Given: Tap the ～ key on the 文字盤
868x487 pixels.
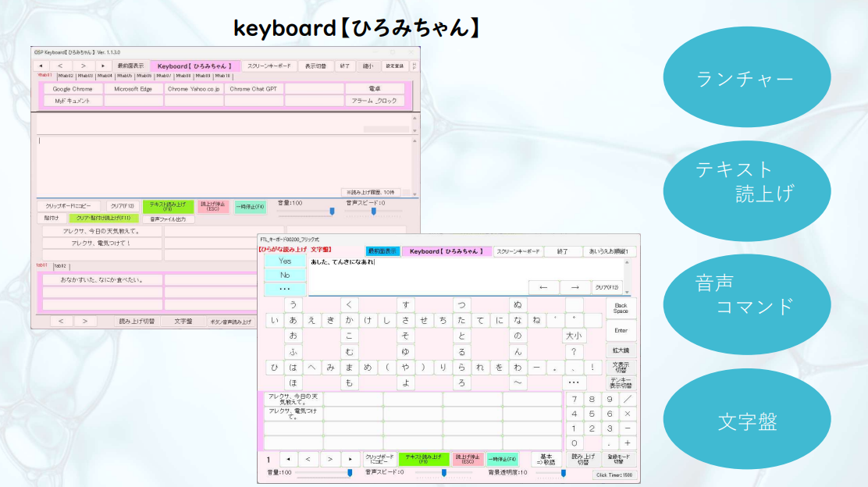Looking at the screenshot, I should [x=518, y=382].
